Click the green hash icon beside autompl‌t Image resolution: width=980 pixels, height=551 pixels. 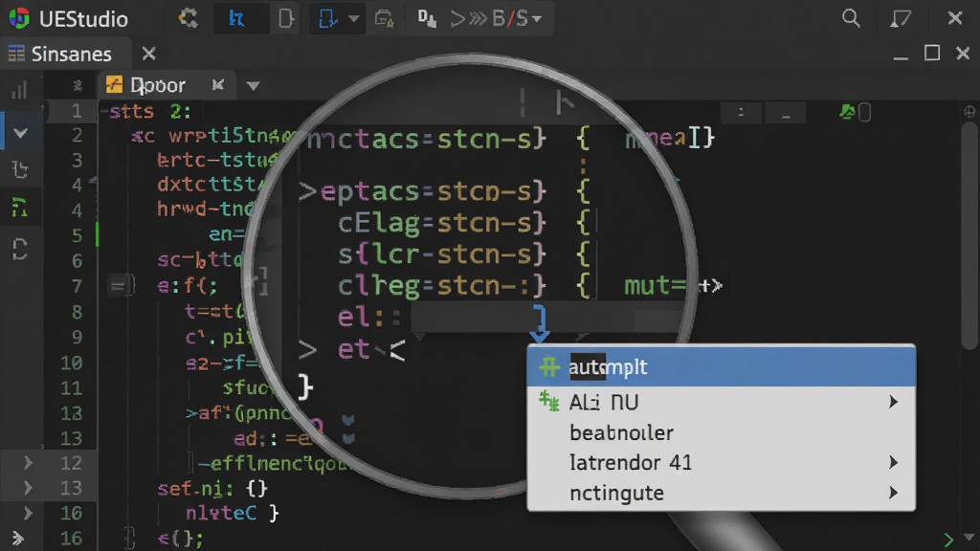pos(549,366)
